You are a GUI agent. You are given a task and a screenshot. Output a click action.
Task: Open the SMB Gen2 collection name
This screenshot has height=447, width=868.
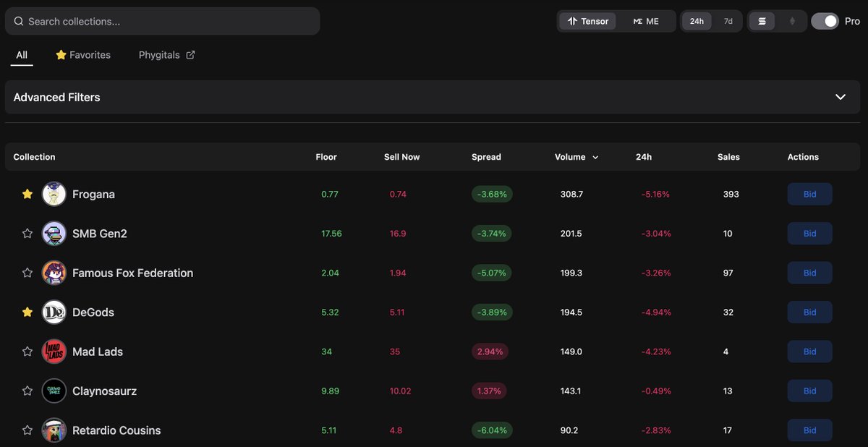click(x=100, y=234)
